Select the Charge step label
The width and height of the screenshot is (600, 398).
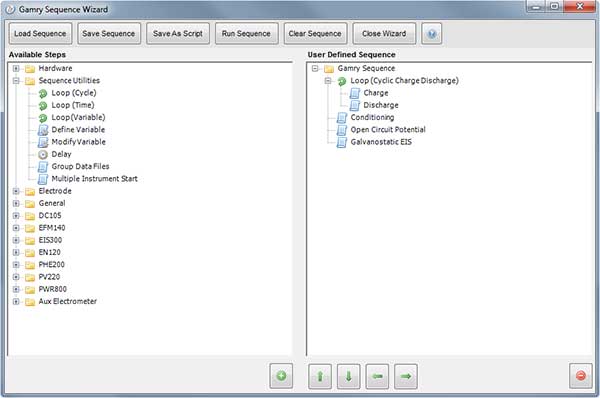(376, 93)
